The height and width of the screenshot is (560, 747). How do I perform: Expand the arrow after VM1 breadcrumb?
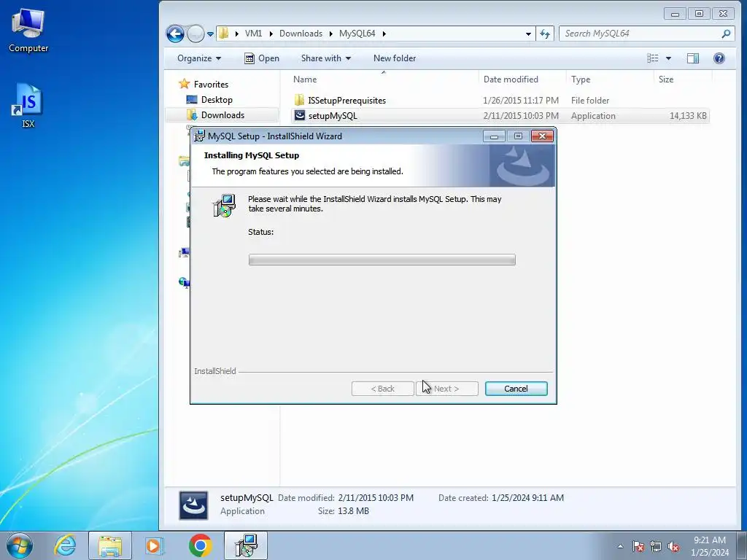[x=271, y=34]
